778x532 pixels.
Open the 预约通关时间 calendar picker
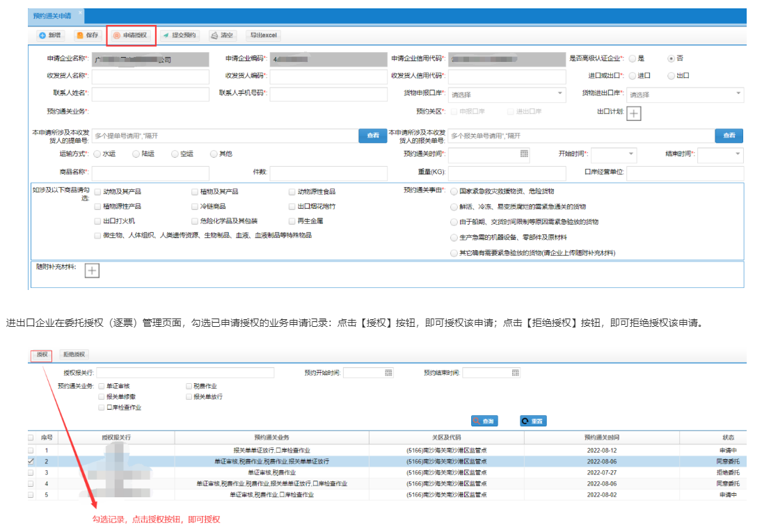tap(524, 154)
